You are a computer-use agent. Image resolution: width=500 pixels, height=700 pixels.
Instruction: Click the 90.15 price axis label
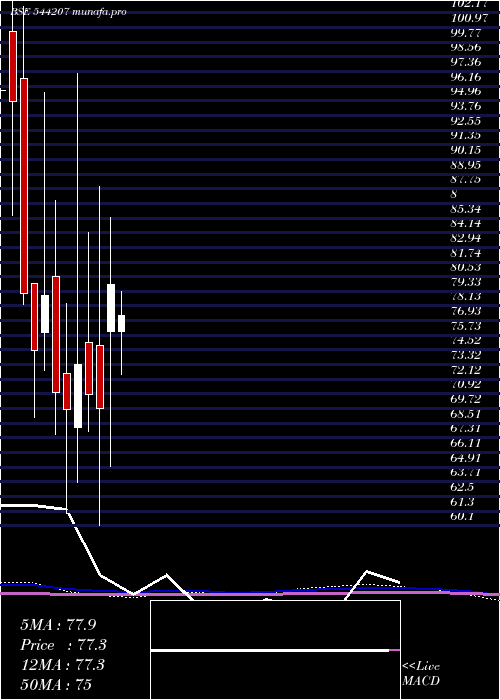[x=466, y=150]
